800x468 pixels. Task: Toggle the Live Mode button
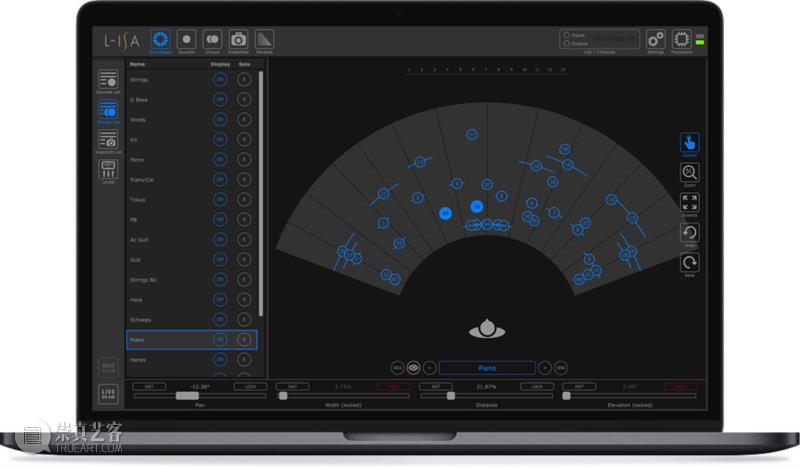click(108, 394)
